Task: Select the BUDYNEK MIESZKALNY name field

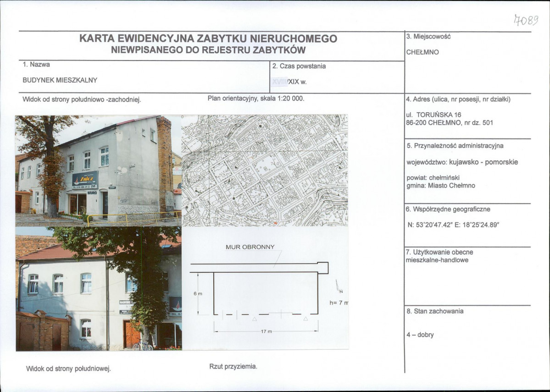Action: pos(60,80)
